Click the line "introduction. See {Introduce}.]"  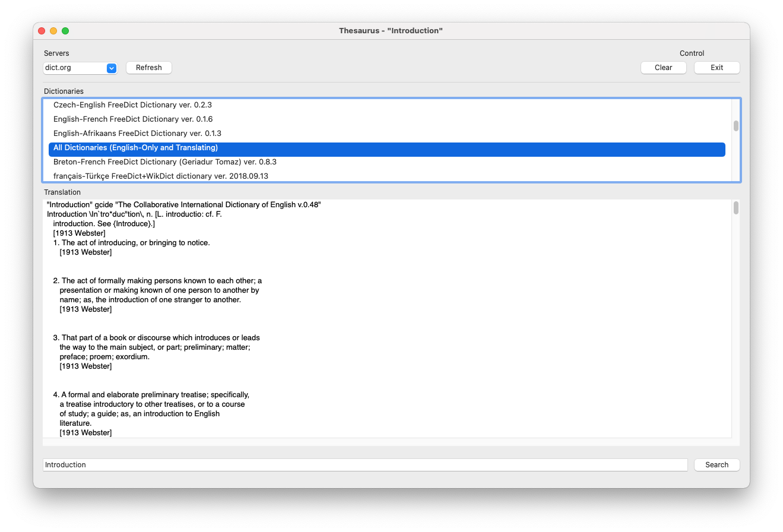104,224
